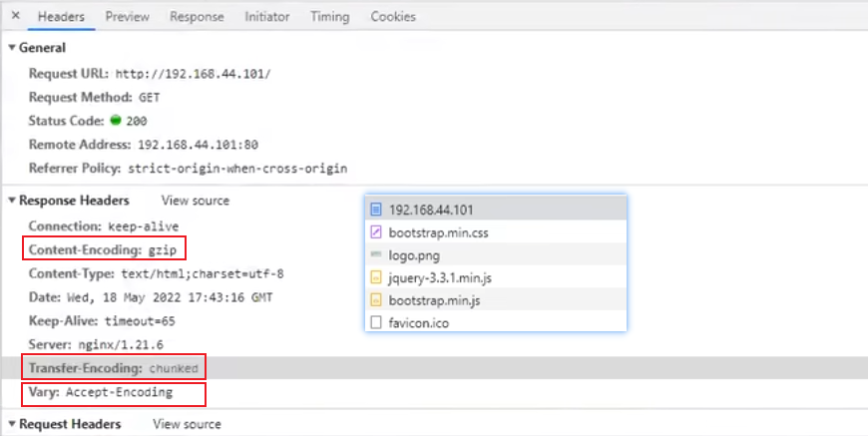Screen dimensions: 868x436
Task: Switch to the Cookies tab
Action: coord(393,17)
